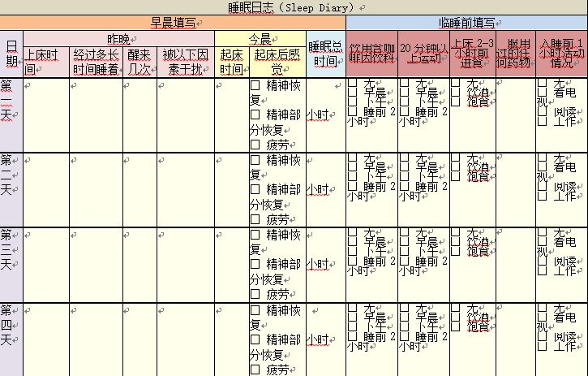588x376 pixels.
Task: Check 精神部分恢复 box for 第一天
Action: tap(255, 115)
